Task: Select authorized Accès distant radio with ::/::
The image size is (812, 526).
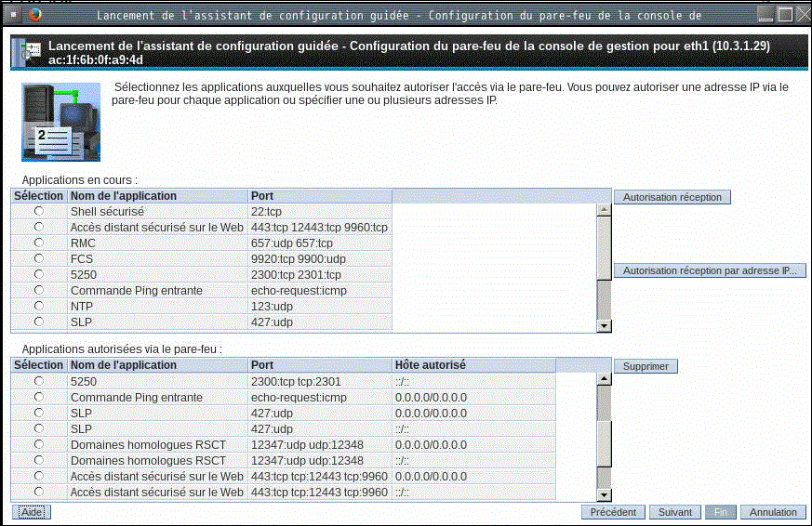Action: click(39, 492)
